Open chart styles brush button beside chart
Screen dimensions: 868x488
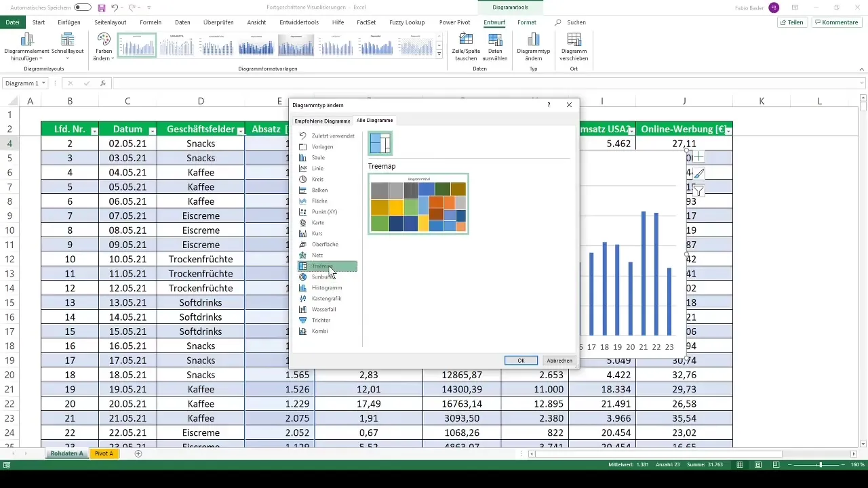pos(698,174)
